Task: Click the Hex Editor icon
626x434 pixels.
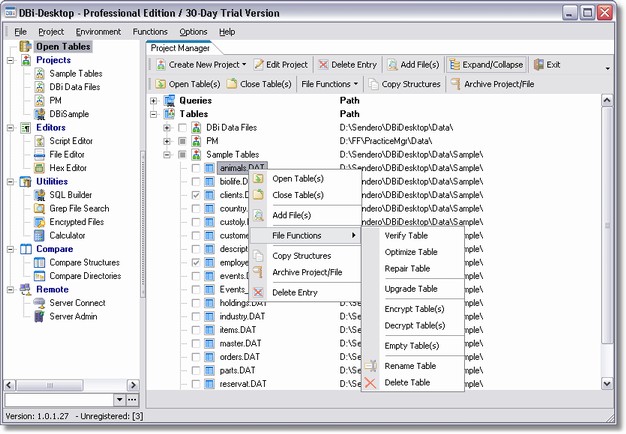Action: pyautogui.click(x=39, y=168)
